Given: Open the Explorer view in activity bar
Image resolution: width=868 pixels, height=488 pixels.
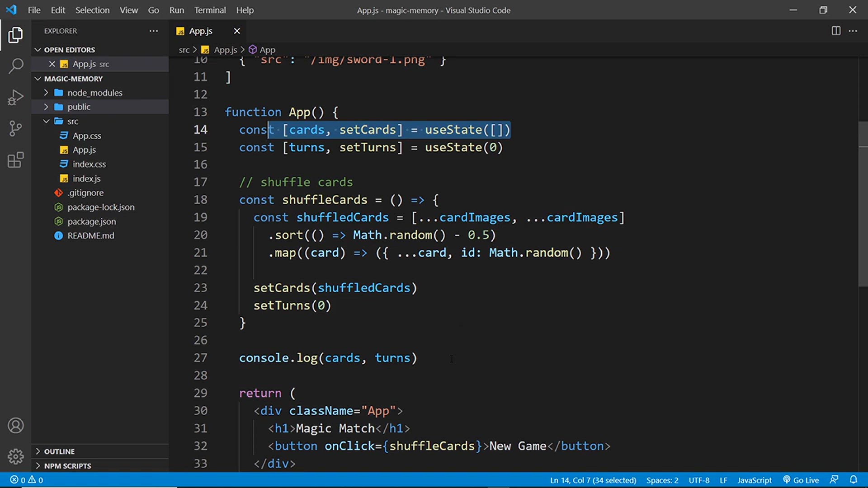Looking at the screenshot, I should pos(15,35).
